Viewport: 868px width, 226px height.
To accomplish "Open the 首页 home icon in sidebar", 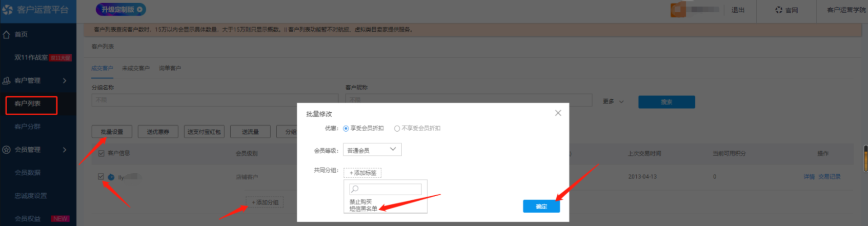I will 7,34.
